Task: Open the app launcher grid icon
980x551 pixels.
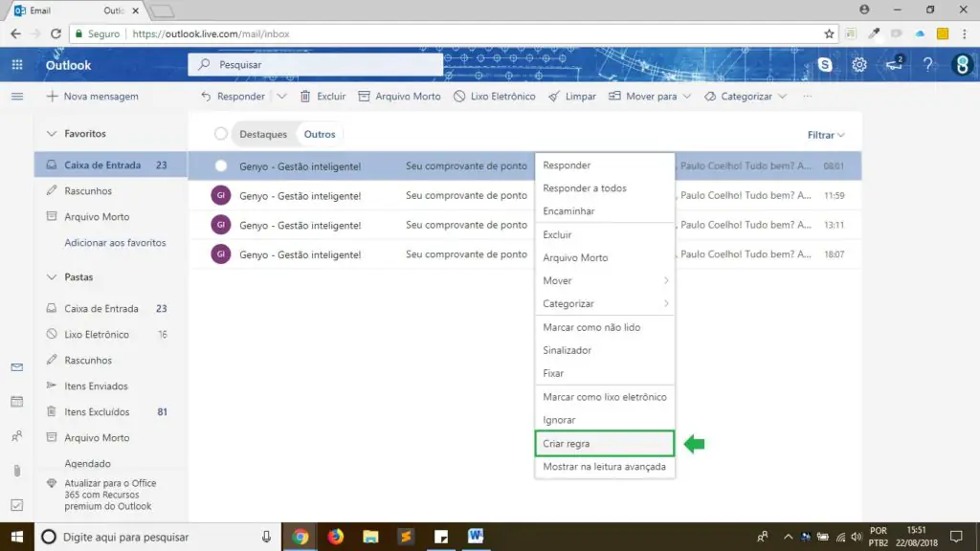Action: (x=17, y=64)
